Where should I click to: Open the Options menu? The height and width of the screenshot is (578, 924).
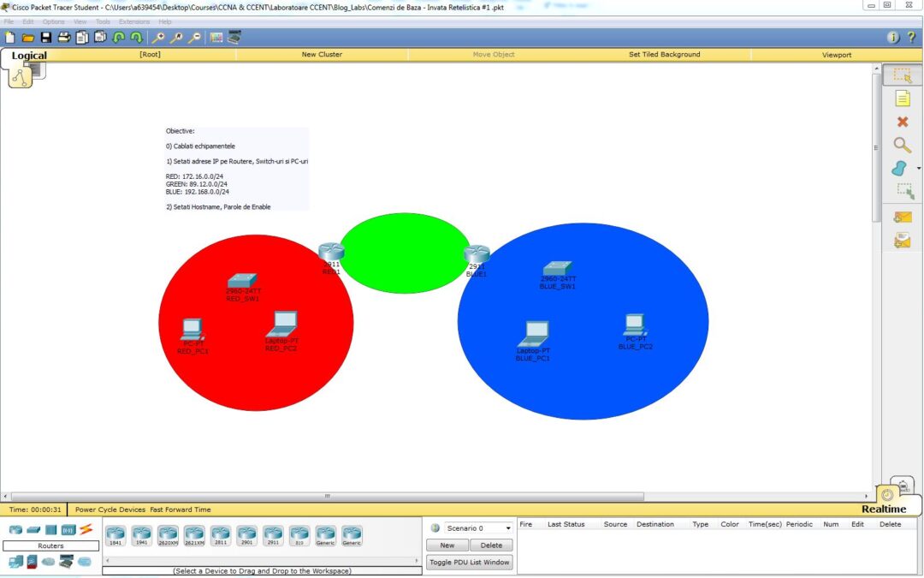(x=53, y=21)
